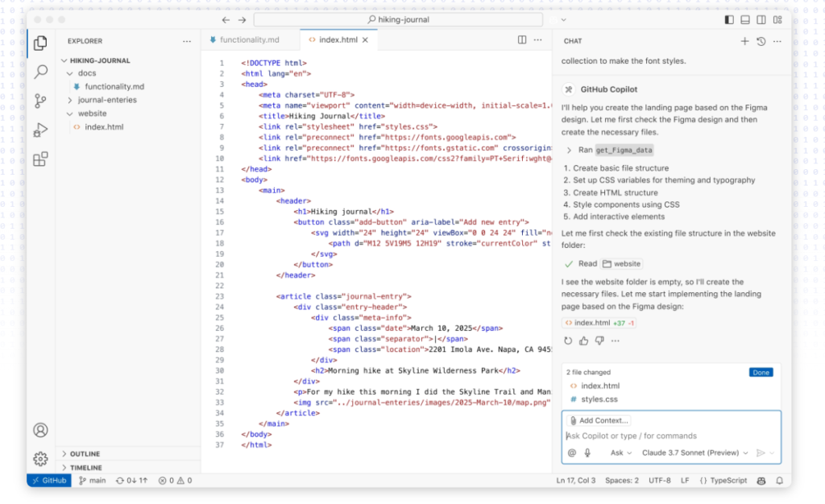The height and width of the screenshot is (504, 825).
Task: Send the chat message arrow
Action: tap(761, 452)
